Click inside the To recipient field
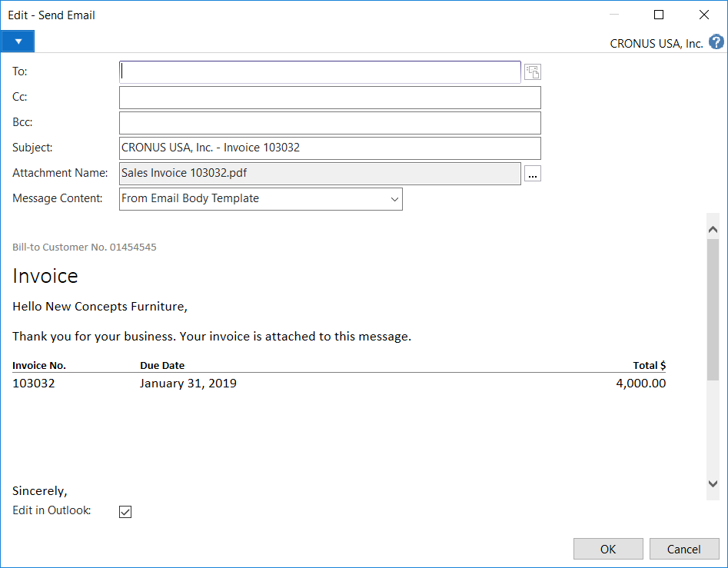 coord(320,72)
